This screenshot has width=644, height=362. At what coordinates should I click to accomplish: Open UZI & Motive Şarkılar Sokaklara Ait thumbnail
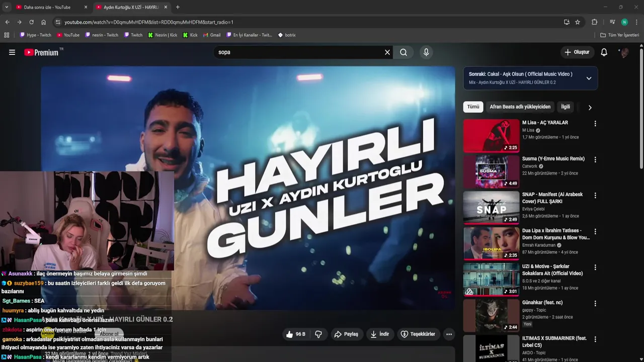pyautogui.click(x=491, y=279)
